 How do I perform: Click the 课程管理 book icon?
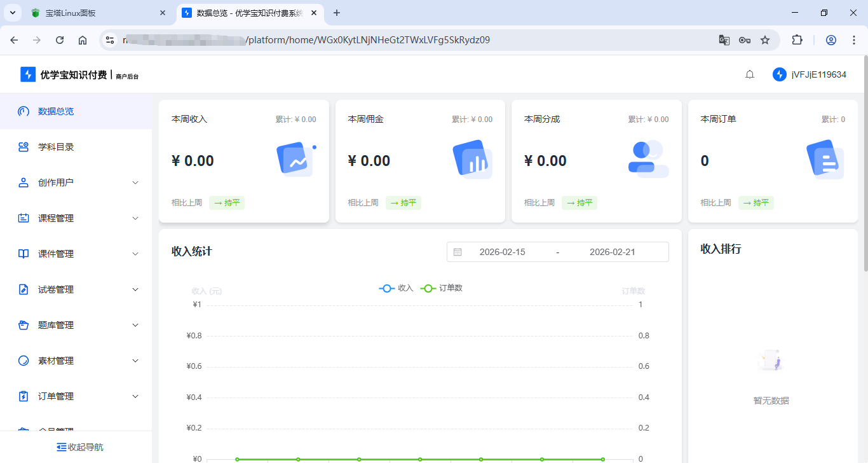pyautogui.click(x=24, y=218)
